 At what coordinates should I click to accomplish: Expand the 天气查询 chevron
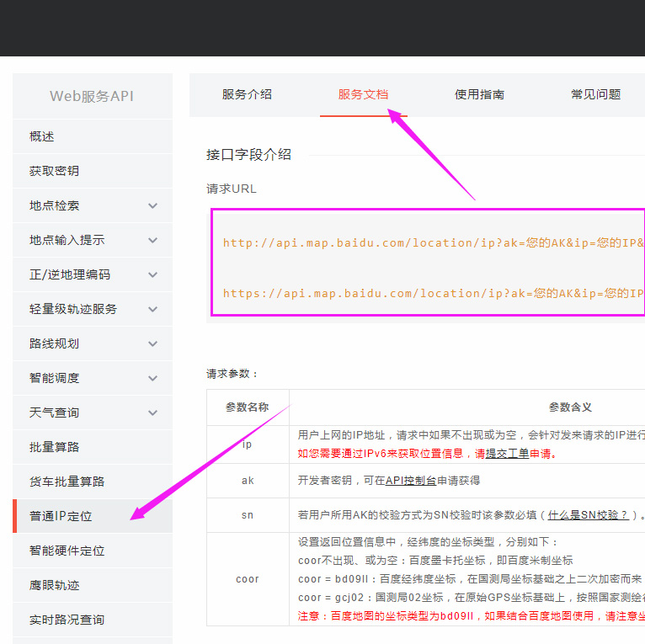(x=152, y=412)
